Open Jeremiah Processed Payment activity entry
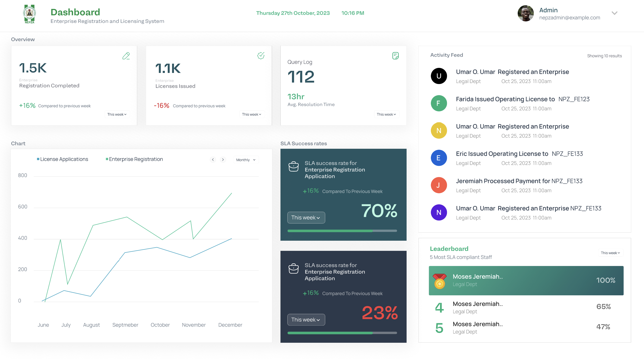Screen dimensions: 644x362 pyautogui.click(x=519, y=181)
